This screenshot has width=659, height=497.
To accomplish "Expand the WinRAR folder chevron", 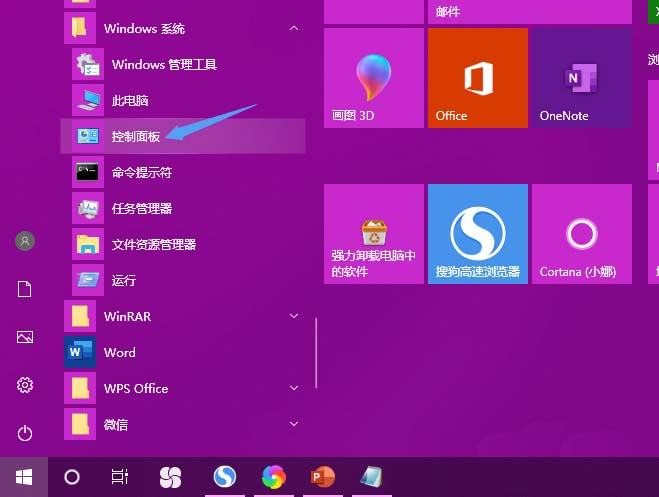I will [294, 316].
